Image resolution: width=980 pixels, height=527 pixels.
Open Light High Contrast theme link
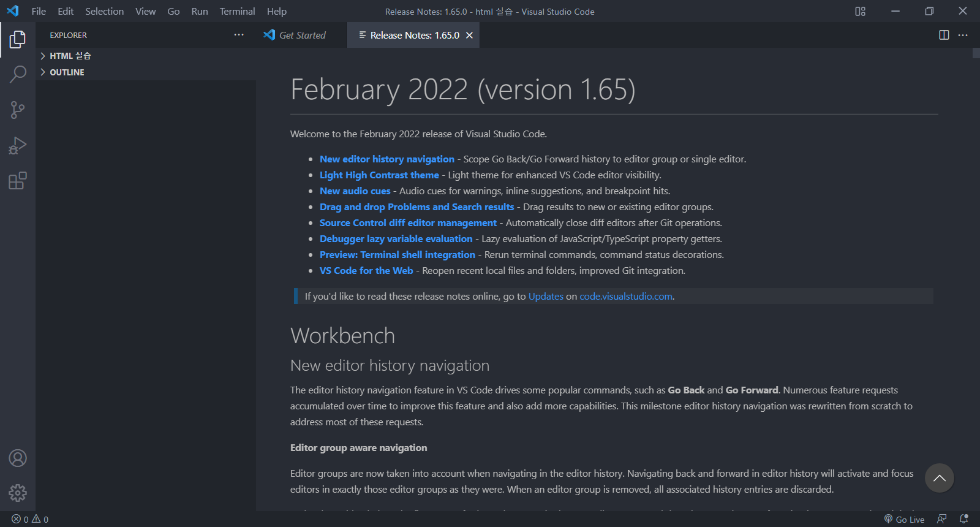379,175
